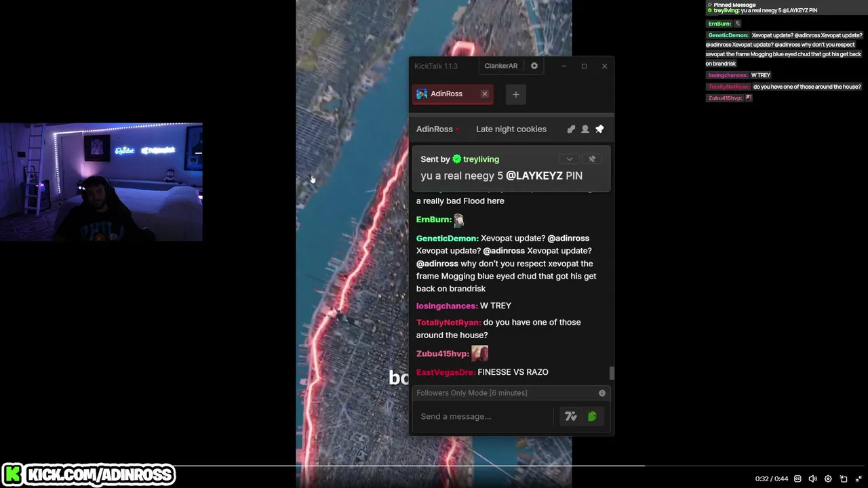Image resolution: width=868 pixels, height=488 pixels.
Task: Expand the pinned message with chevron
Action: 570,159
